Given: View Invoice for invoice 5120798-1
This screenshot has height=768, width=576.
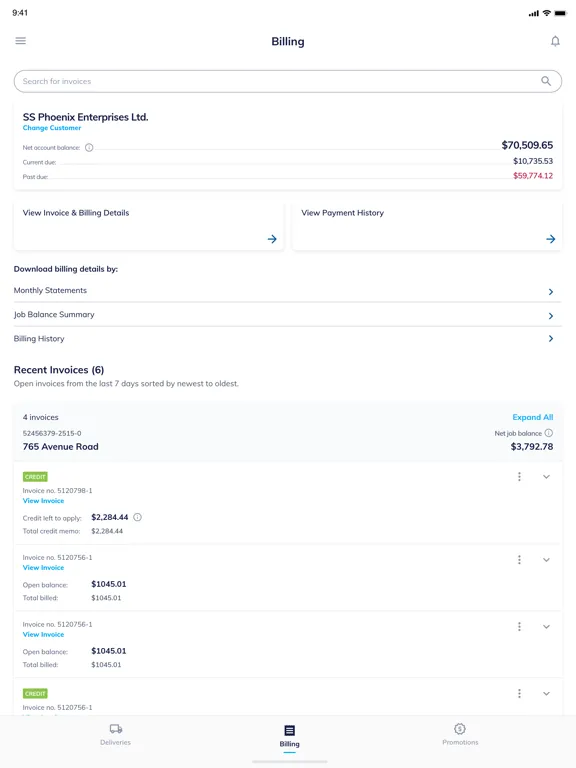Looking at the screenshot, I should click(43, 501).
